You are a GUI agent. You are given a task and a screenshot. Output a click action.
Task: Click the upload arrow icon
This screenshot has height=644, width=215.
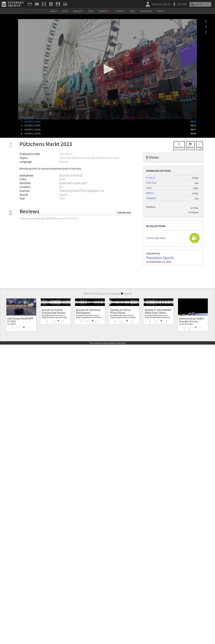click(174, 4)
